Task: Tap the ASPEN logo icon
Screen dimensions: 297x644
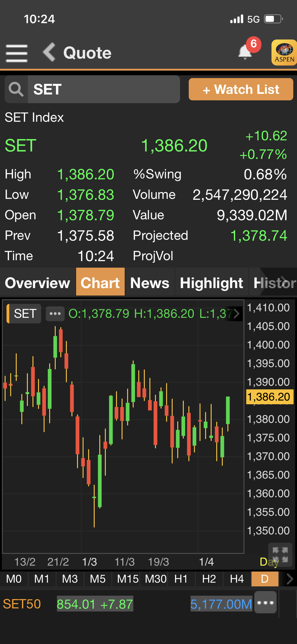Action: [284, 52]
